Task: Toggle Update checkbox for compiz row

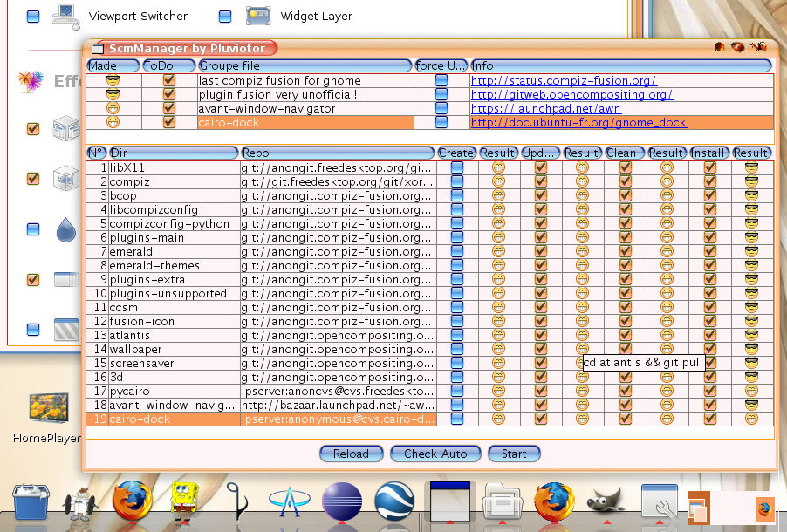Action: (541, 181)
